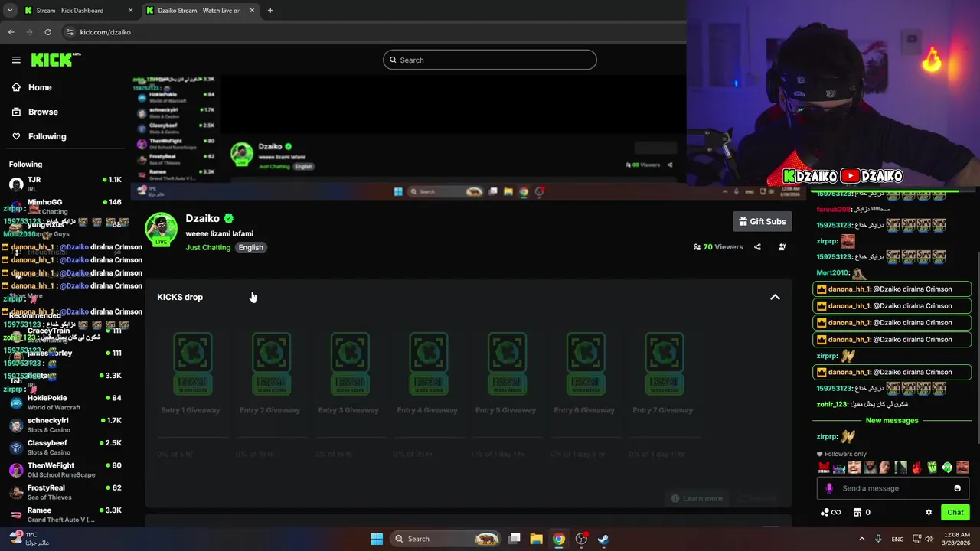Insert the red STREAM emote
The width and height of the screenshot is (980, 551).
click(824, 468)
